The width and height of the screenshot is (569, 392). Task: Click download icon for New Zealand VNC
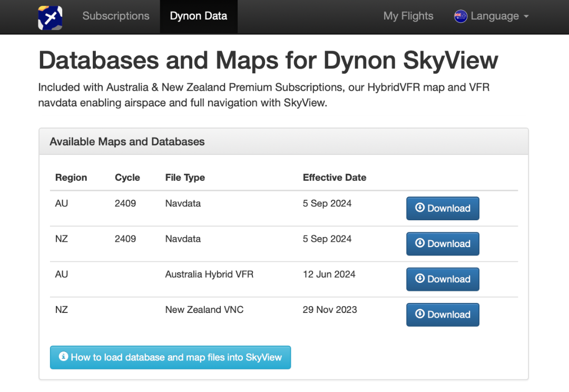(x=420, y=315)
